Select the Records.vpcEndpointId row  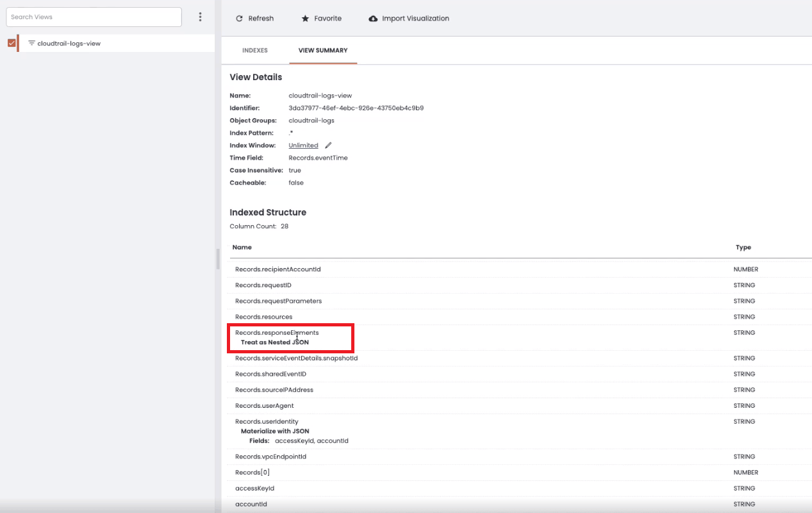269,456
